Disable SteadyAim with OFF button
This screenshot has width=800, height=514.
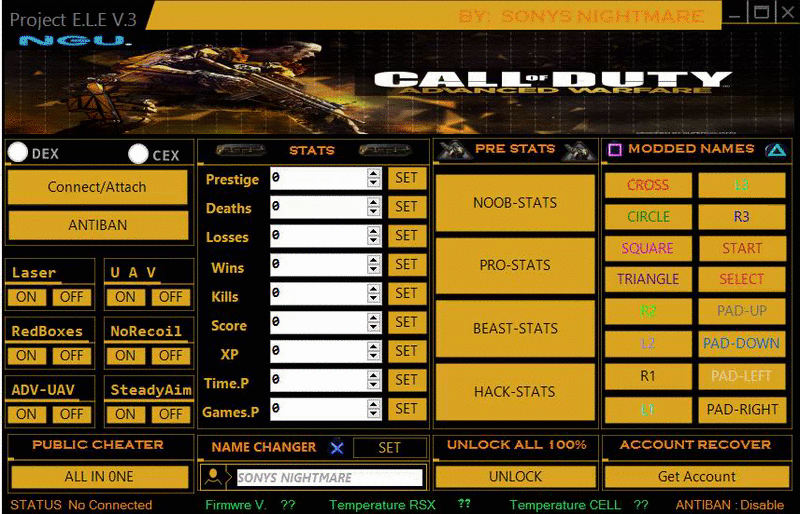click(x=171, y=414)
